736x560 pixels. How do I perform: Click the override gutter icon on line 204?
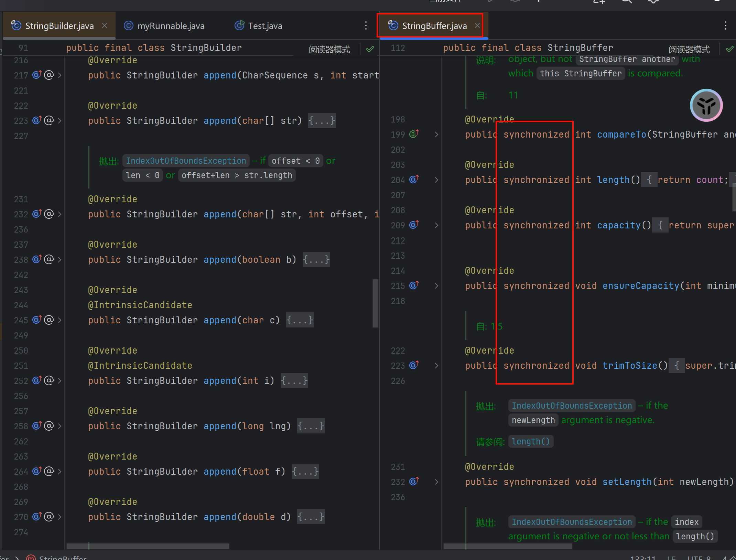[x=414, y=180]
